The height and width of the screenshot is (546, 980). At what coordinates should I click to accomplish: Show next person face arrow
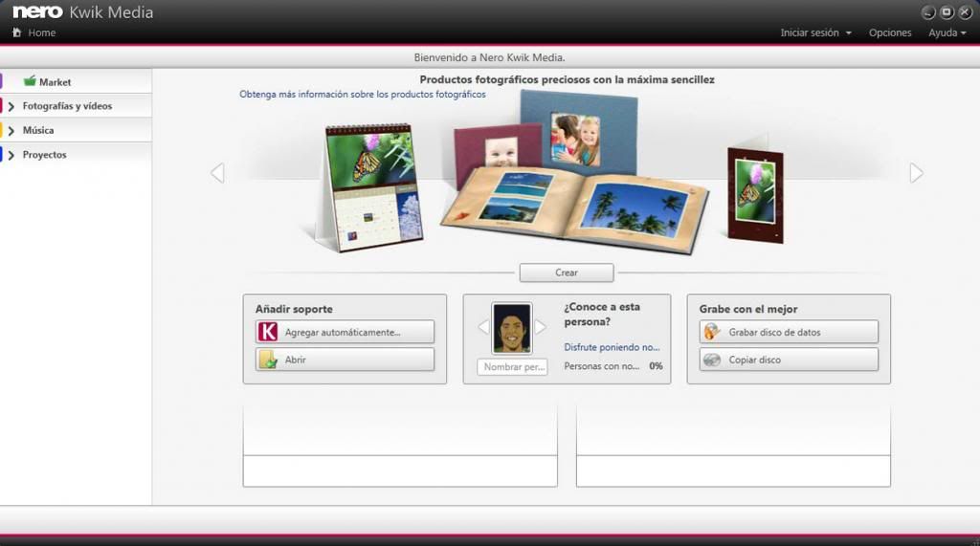(x=541, y=327)
